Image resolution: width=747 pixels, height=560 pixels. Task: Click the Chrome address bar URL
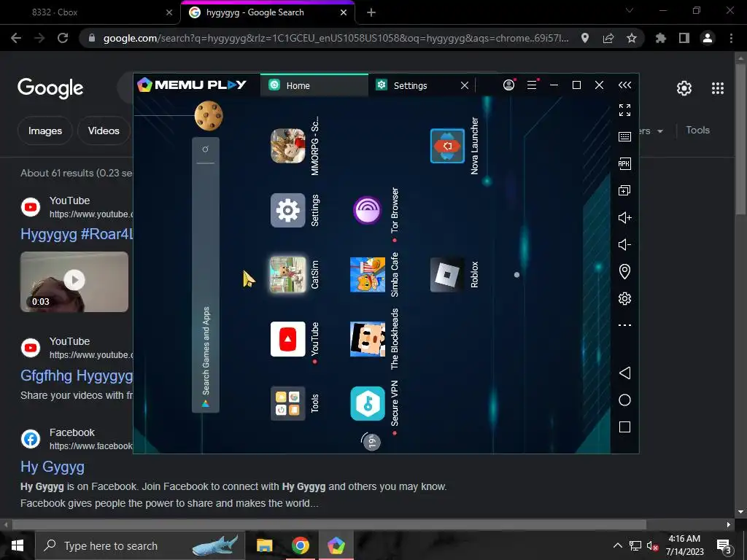(336, 38)
